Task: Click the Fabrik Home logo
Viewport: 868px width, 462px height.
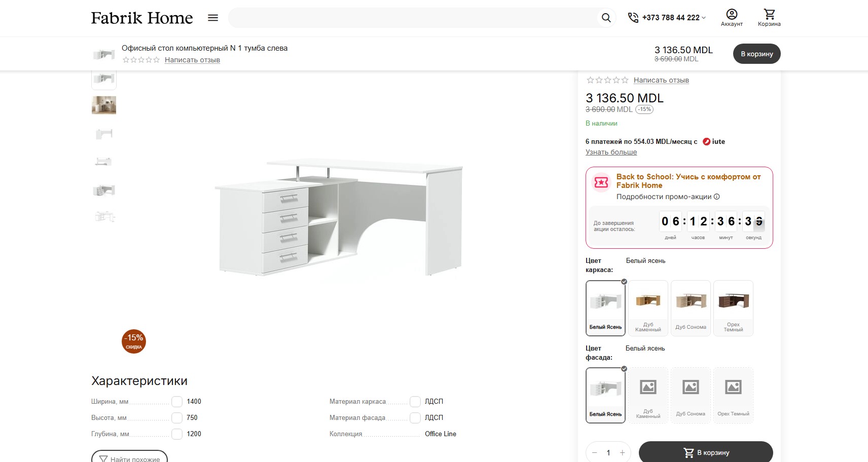Action: pyautogui.click(x=142, y=18)
